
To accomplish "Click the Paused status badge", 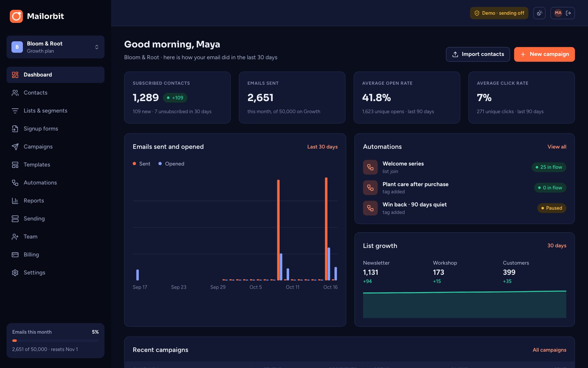I will tap(551, 208).
